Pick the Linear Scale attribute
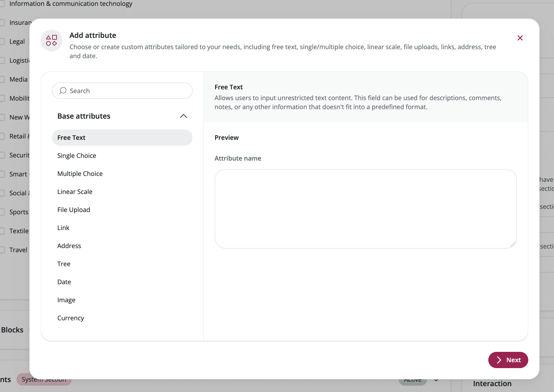The image size is (554, 392). [75, 192]
